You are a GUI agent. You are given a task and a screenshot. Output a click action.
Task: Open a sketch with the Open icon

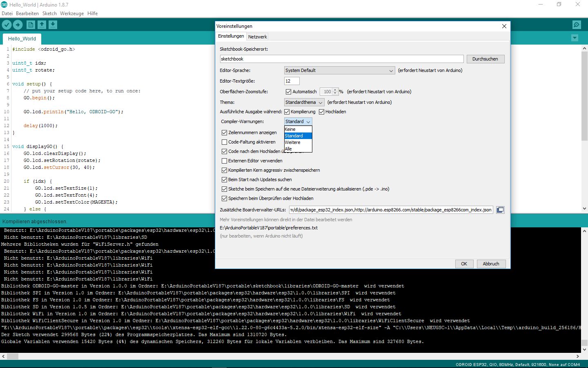click(x=42, y=25)
